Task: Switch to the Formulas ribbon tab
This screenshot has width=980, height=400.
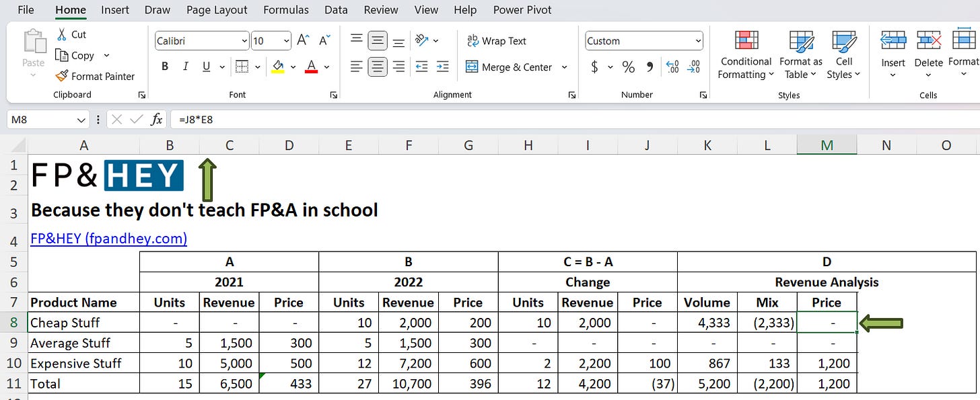Action: (286, 9)
